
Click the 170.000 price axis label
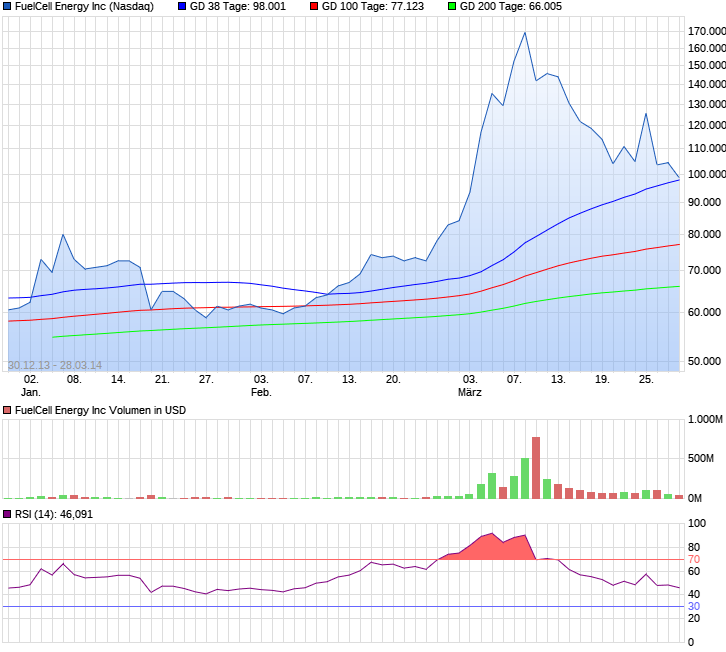707,31
